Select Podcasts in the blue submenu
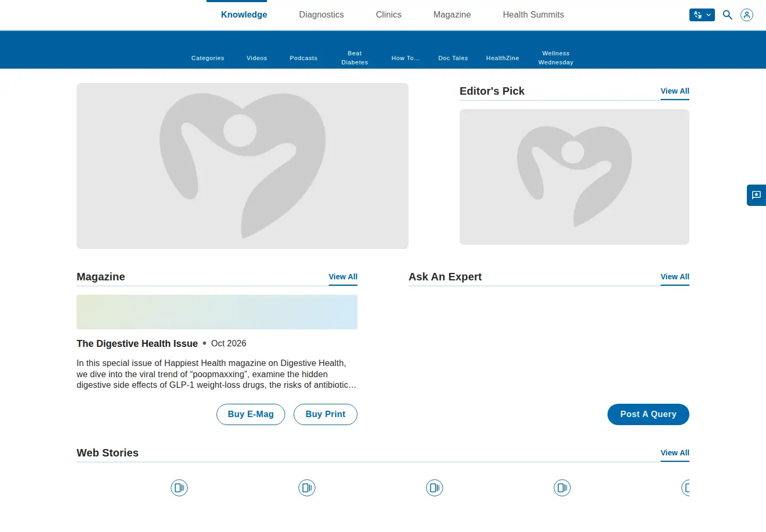 pos(304,58)
